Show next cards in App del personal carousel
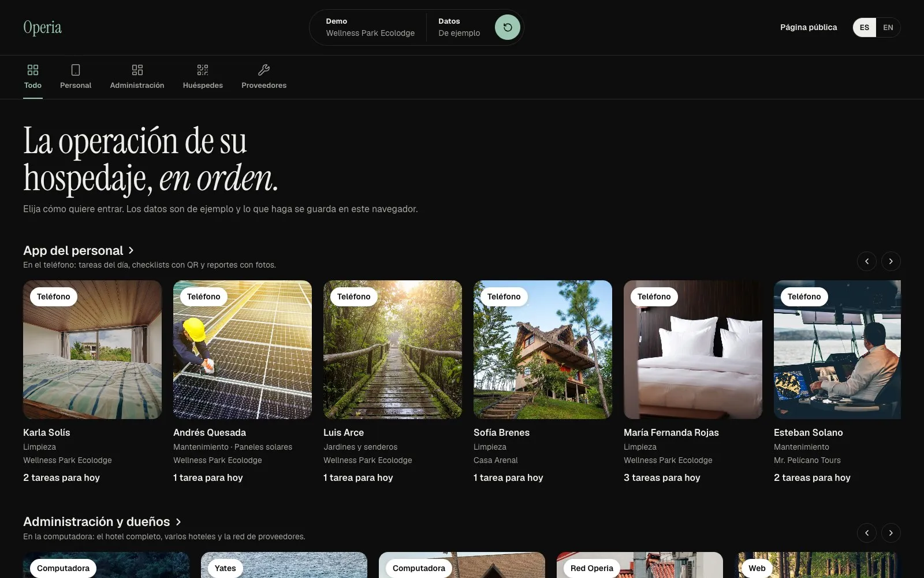The width and height of the screenshot is (924, 578). (x=891, y=261)
